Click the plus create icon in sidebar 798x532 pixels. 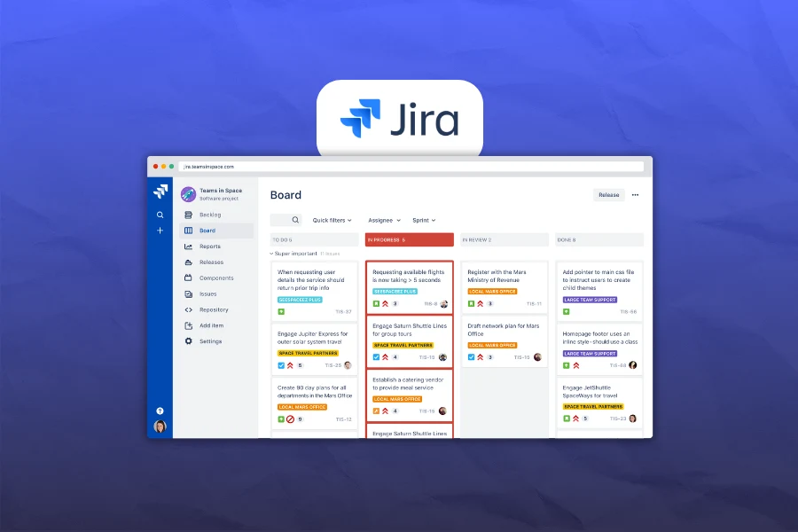pyautogui.click(x=160, y=231)
